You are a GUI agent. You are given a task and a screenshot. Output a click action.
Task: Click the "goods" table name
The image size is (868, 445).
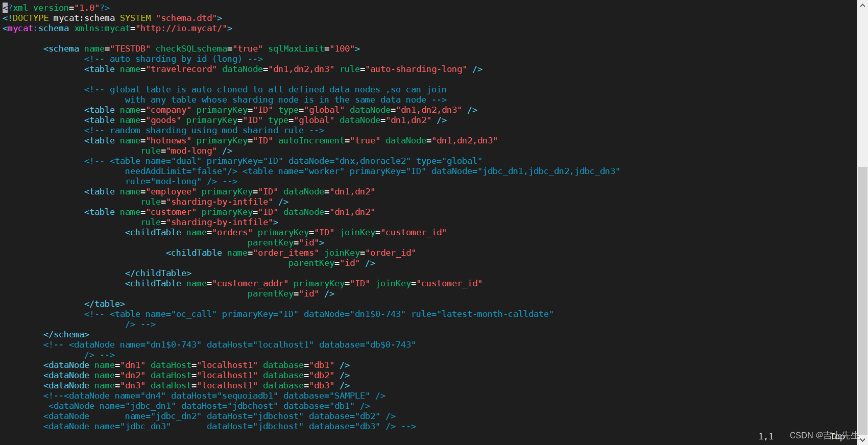pyautogui.click(x=163, y=120)
